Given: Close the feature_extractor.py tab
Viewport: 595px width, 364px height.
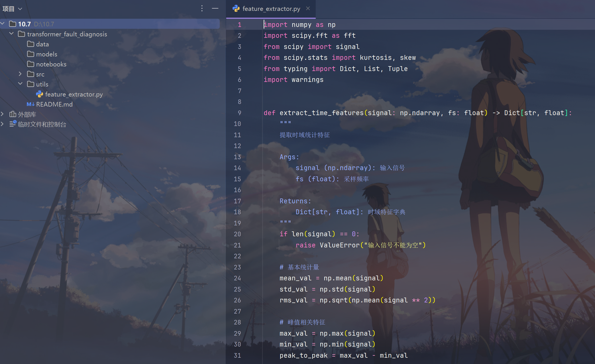Looking at the screenshot, I should click(x=308, y=9).
